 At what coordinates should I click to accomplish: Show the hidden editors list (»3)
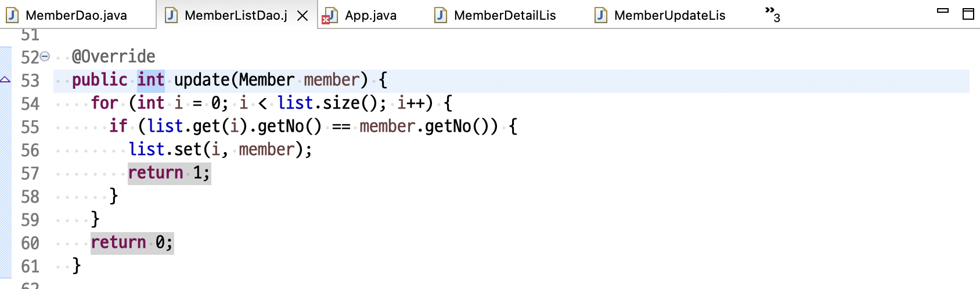[773, 15]
